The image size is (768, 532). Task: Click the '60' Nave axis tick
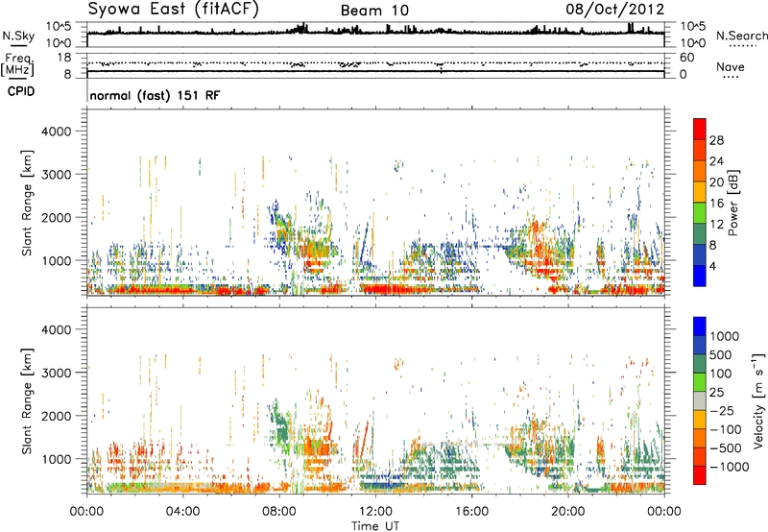coord(686,58)
